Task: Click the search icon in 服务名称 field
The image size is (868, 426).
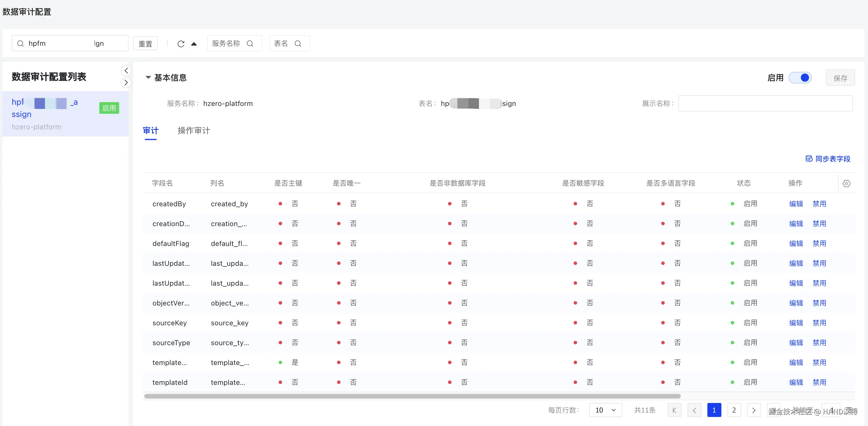Action: (250, 43)
